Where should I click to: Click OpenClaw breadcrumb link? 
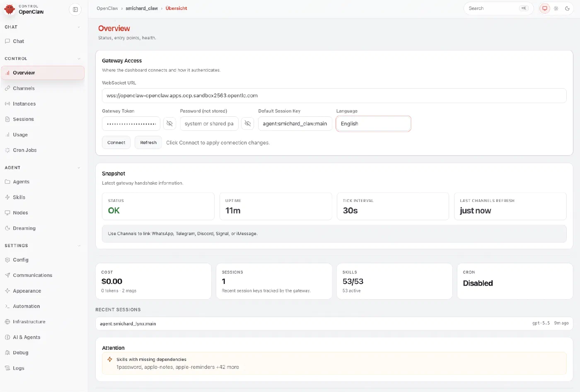(107, 8)
